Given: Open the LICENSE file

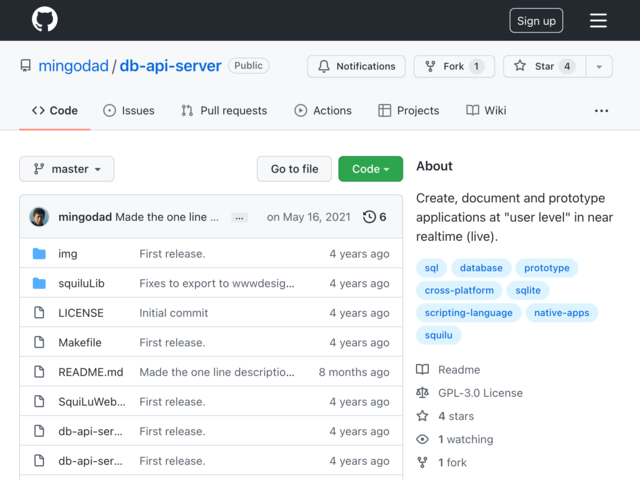Looking at the screenshot, I should pyautogui.click(x=81, y=313).
